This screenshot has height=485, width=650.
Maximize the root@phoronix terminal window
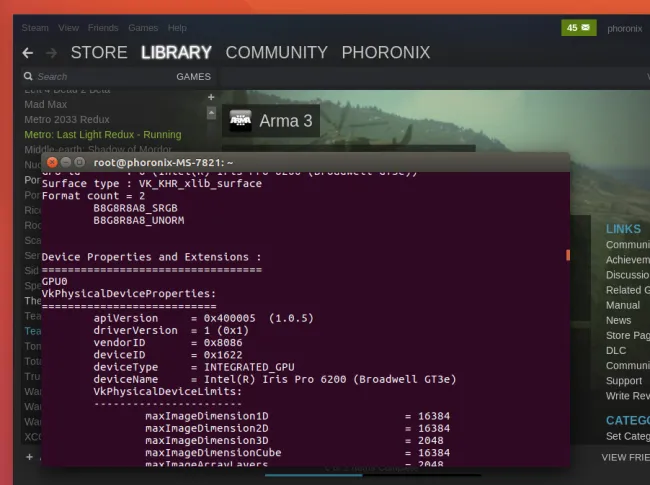coord(80,162)
